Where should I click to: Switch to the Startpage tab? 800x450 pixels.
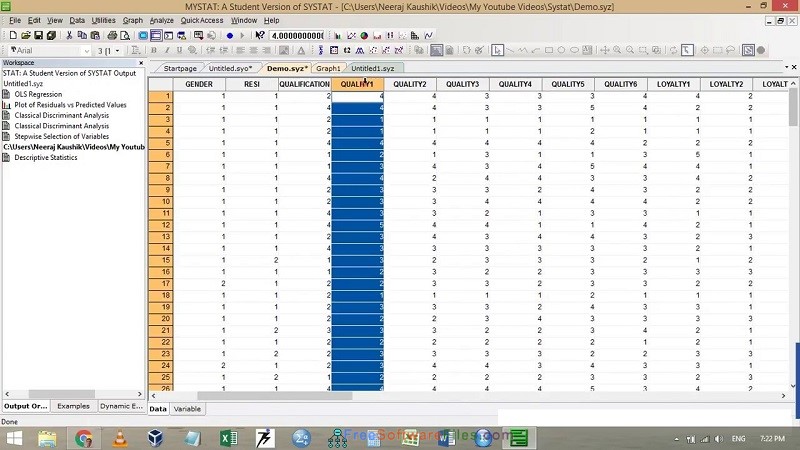(180, 68)
